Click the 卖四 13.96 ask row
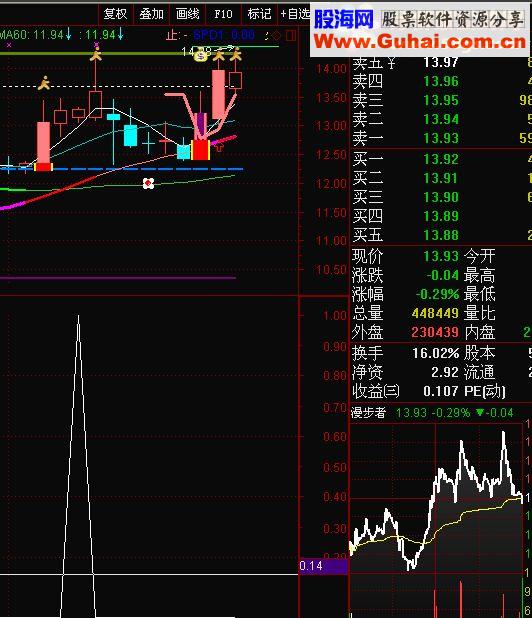 coord(441,81)
